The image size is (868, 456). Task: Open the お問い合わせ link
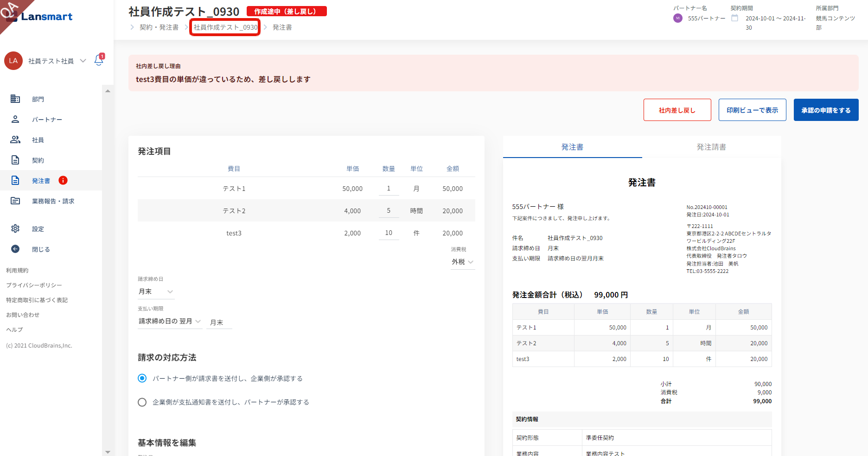click(23, 315)
